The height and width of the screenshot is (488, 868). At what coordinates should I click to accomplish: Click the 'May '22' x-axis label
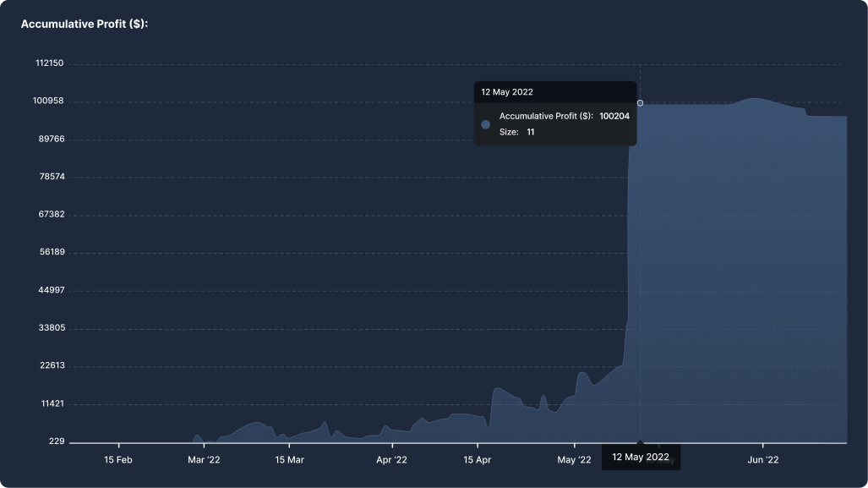click(x=574, y=460)
